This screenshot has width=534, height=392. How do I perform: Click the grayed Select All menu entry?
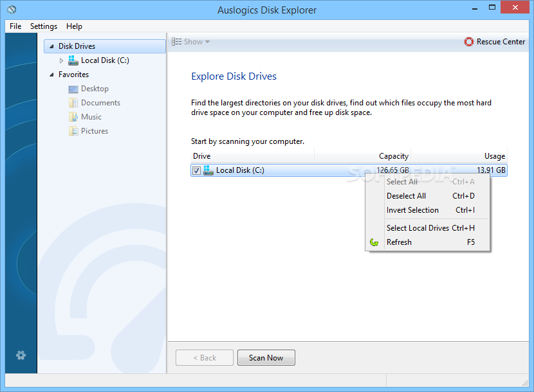click(x=427, y=182)
